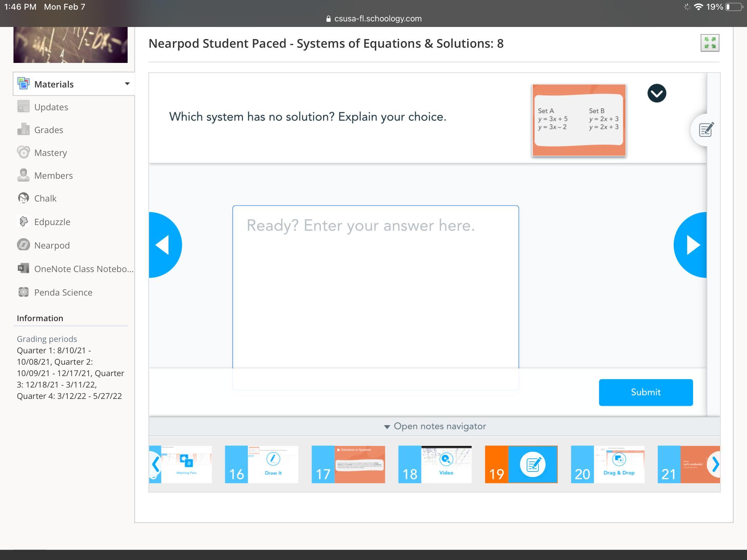Expand Open notes navigator

[435, 426]
